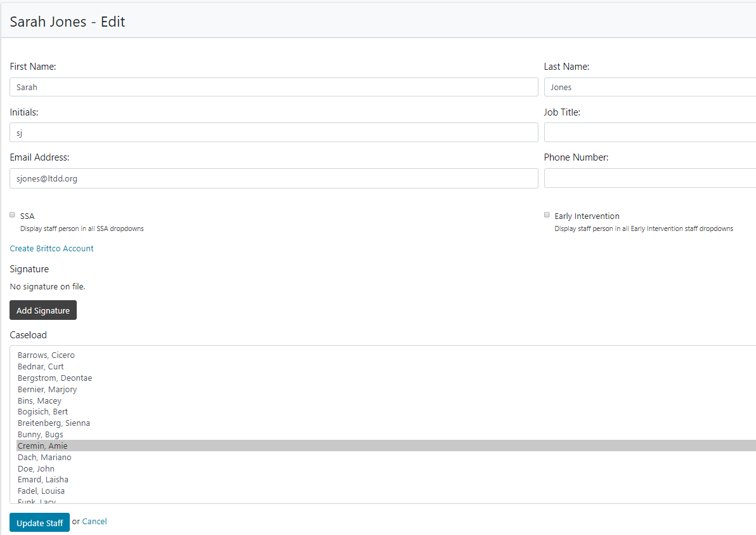
Task: Choose Bergstrom, Deontae in Caseload
Action: [55, 378]
